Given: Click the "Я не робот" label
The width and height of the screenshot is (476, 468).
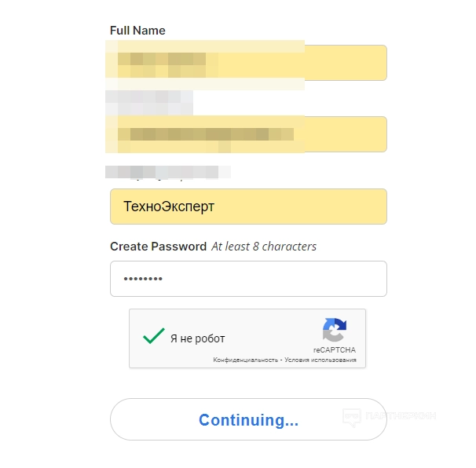Looking at the screenshot, I should coord(198,338).
